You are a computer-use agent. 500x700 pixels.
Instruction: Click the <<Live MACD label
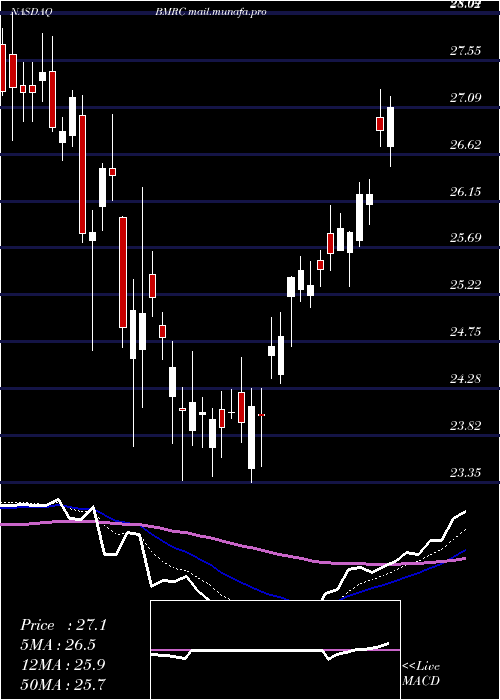click(x=421, y=673)
